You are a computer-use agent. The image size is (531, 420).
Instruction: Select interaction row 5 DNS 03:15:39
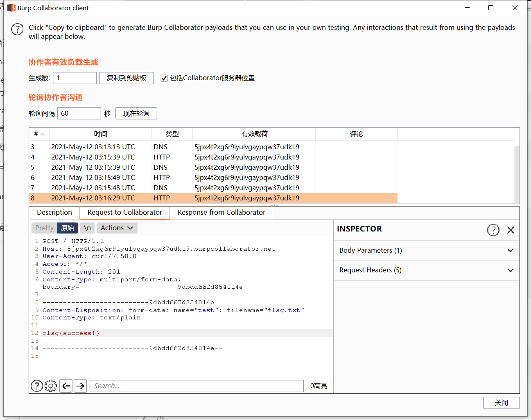click(213, 167)
